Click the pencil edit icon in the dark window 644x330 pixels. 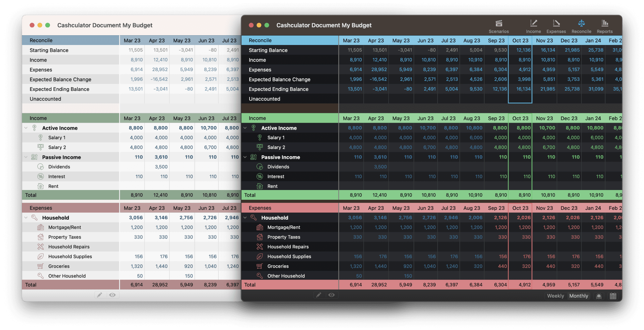[x=319, y=295]
